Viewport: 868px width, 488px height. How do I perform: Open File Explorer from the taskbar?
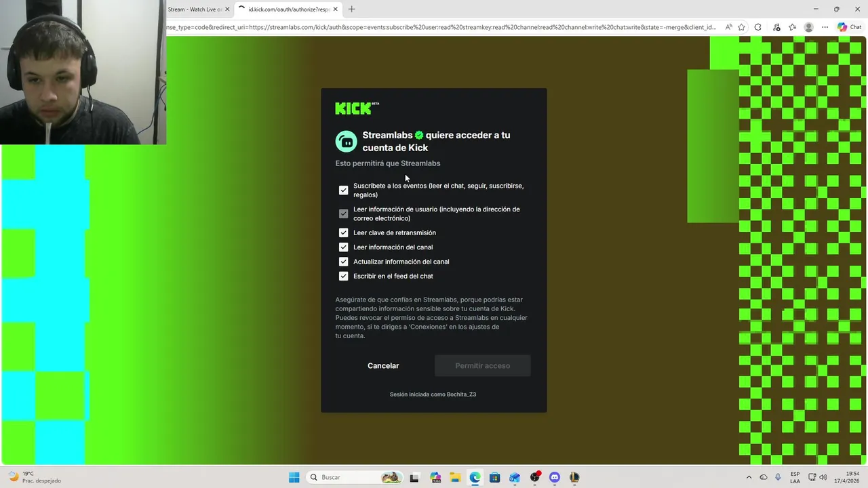pos(454,477)
